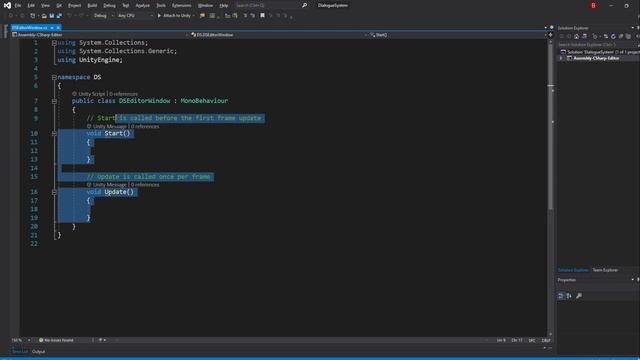Click the Save toolbar icon
640x360 pixels.
pos(52,16)
